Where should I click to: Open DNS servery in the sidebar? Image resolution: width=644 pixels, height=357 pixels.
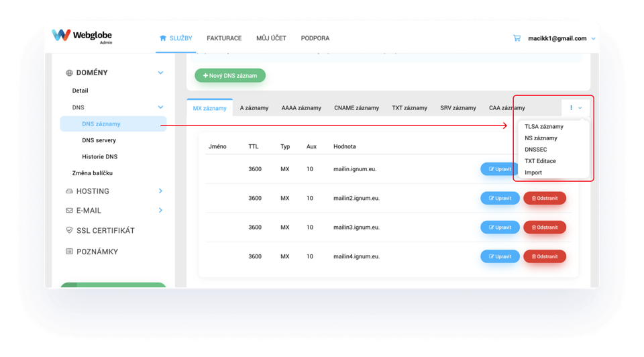(99, 140)
